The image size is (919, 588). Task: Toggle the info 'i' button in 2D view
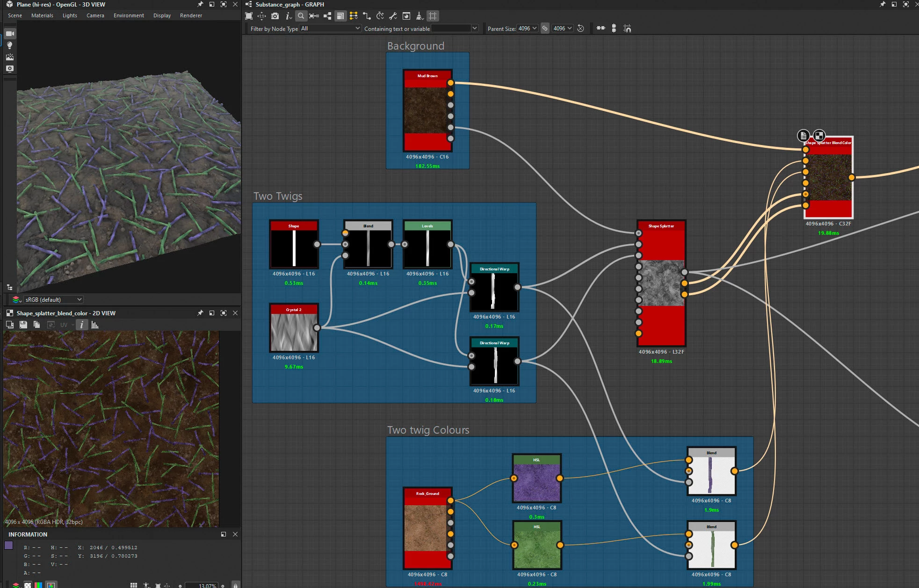(81, 325)
